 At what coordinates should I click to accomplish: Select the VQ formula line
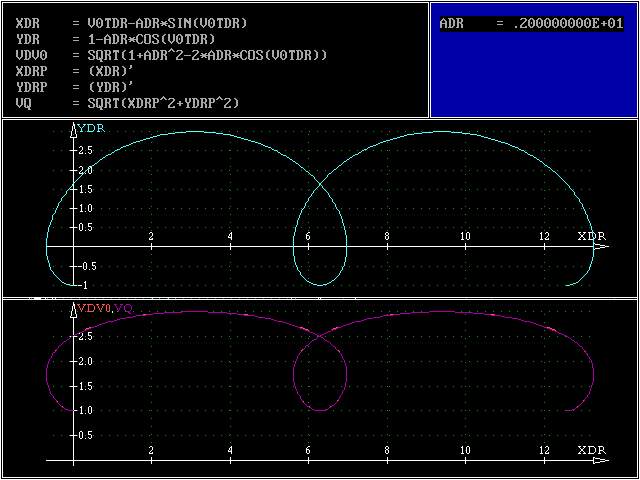pyautogui.click(x=128, y=103)
